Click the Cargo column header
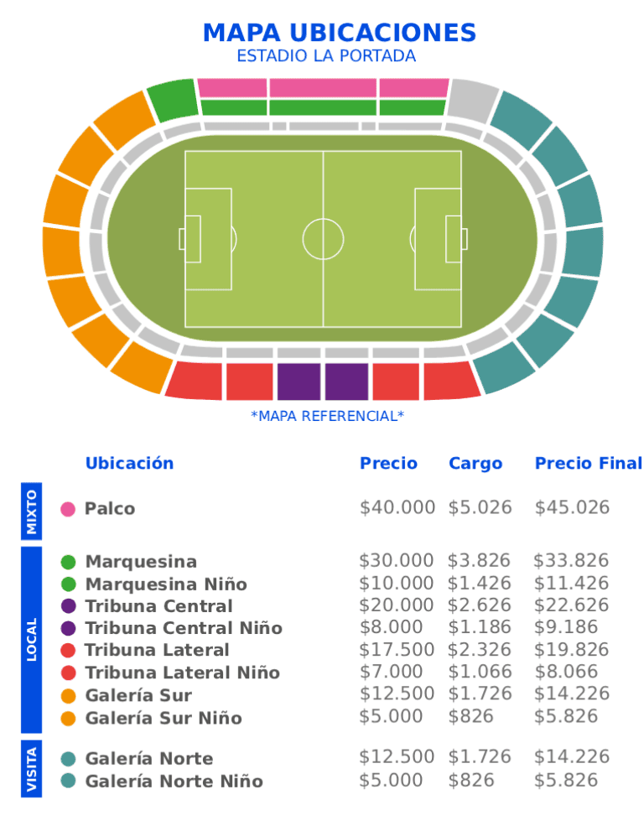The width and height of the screenshot is (644, 831). click(475, 464)
